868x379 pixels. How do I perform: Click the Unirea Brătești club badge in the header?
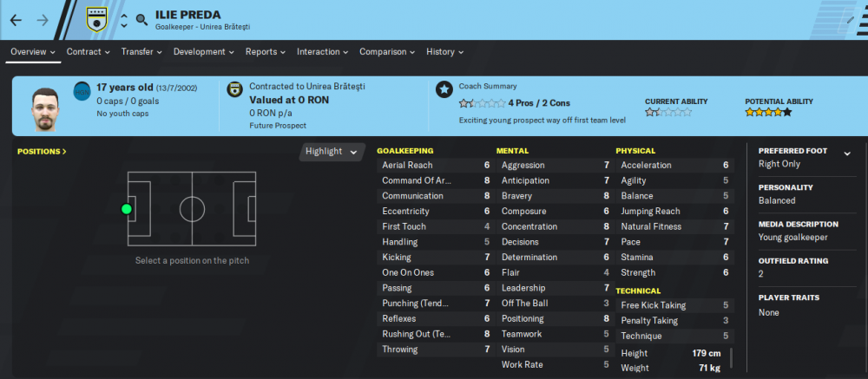(97, 19)
